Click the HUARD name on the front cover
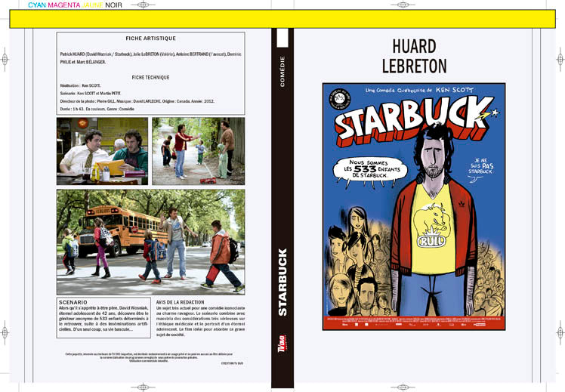Viewport: 565px width, 392px height. (x=415, y=47)
